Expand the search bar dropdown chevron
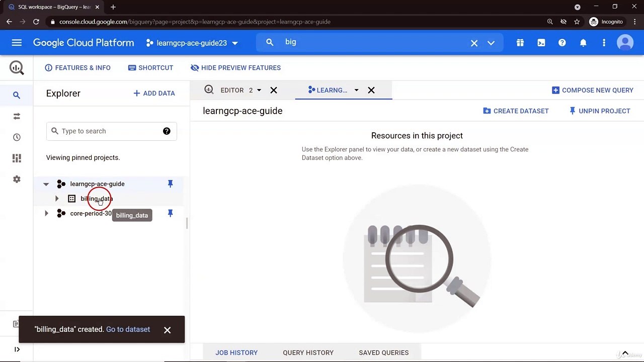 (491, 43)
